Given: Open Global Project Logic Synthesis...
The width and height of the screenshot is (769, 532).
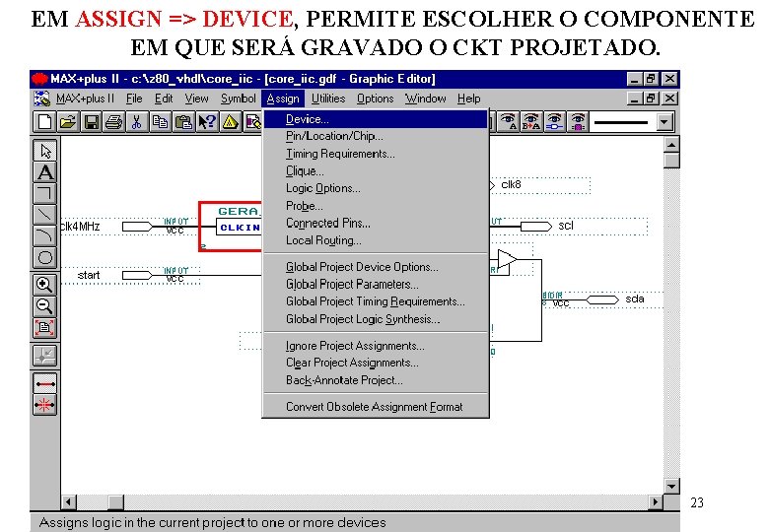Looking at the screenshot, I should (x=376, y=319).
